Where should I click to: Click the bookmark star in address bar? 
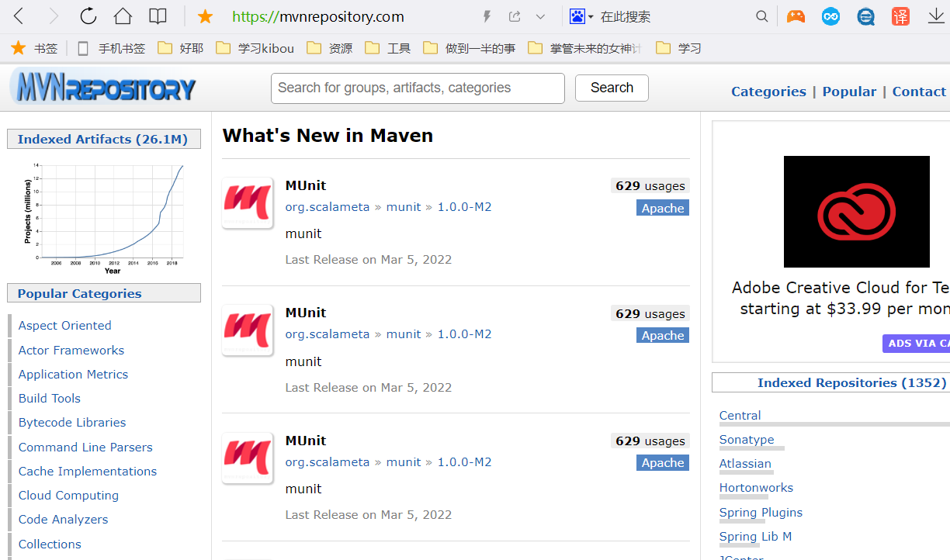205,16
